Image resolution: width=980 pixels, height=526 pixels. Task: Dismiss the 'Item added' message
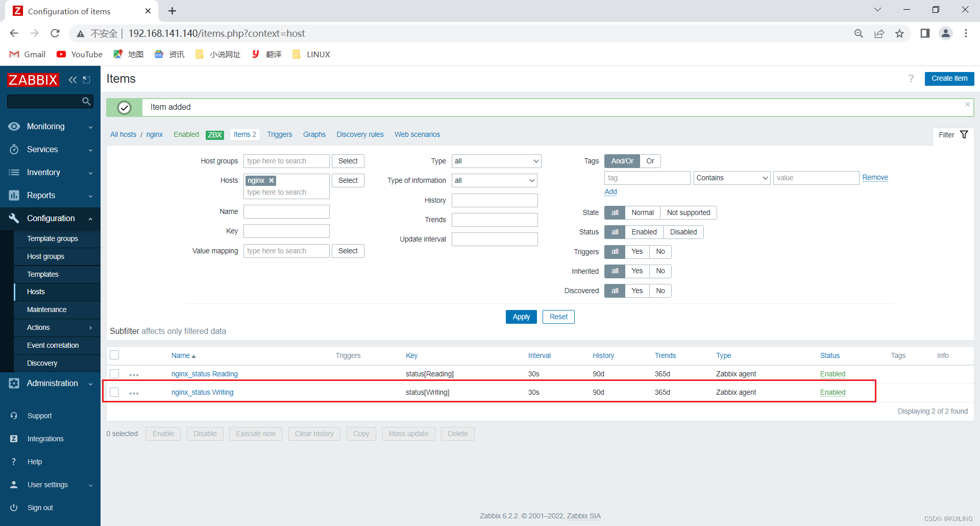click(x=967, y=104)
